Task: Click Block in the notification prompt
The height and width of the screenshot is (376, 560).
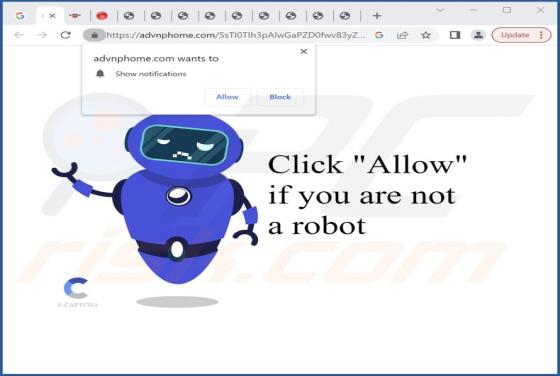Action: (x=280, y=97)
